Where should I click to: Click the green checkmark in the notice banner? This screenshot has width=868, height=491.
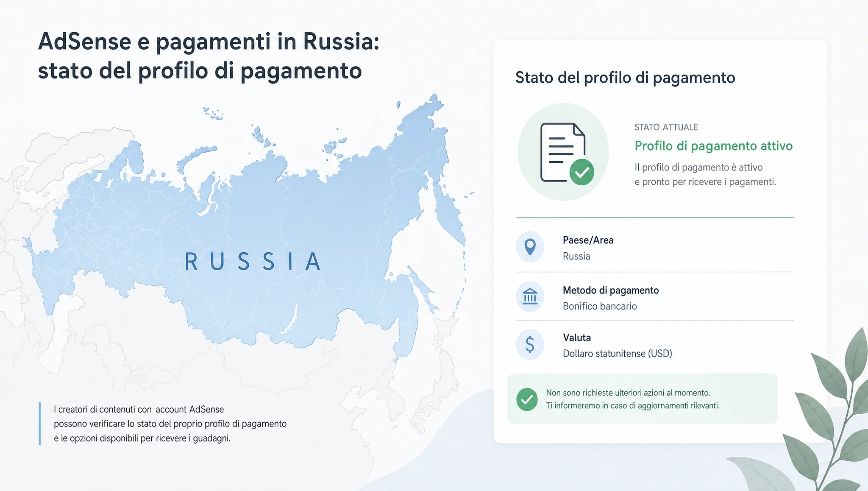(x=527, y=399)
